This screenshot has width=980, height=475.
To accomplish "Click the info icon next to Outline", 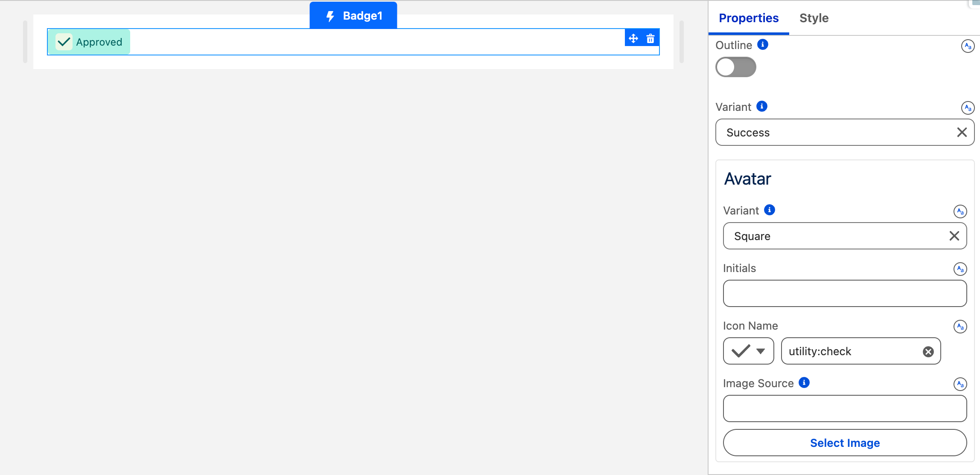I will 763,44.
